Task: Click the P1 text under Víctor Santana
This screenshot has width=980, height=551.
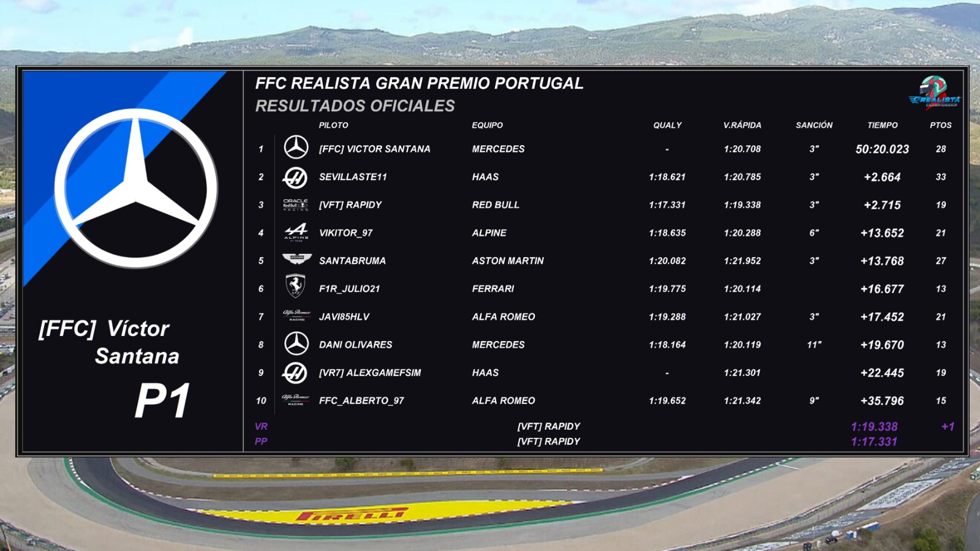Action: click(162, 401)
